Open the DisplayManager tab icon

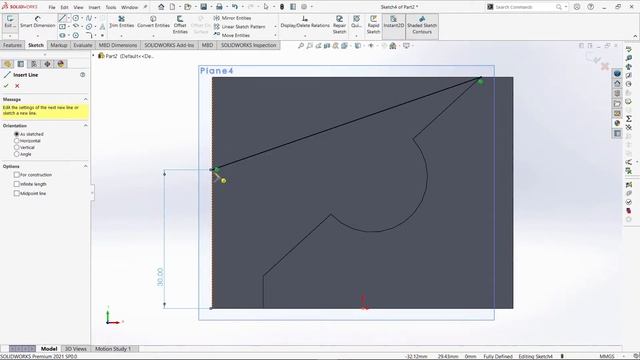pos(61,64)
